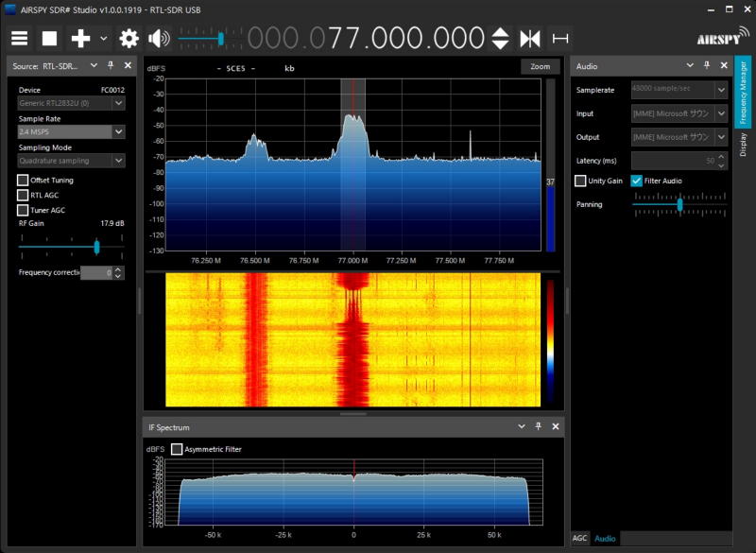756x553 pixels.
Task: Expand the Audio panel chevron
Action: click(x=690, y=65)
